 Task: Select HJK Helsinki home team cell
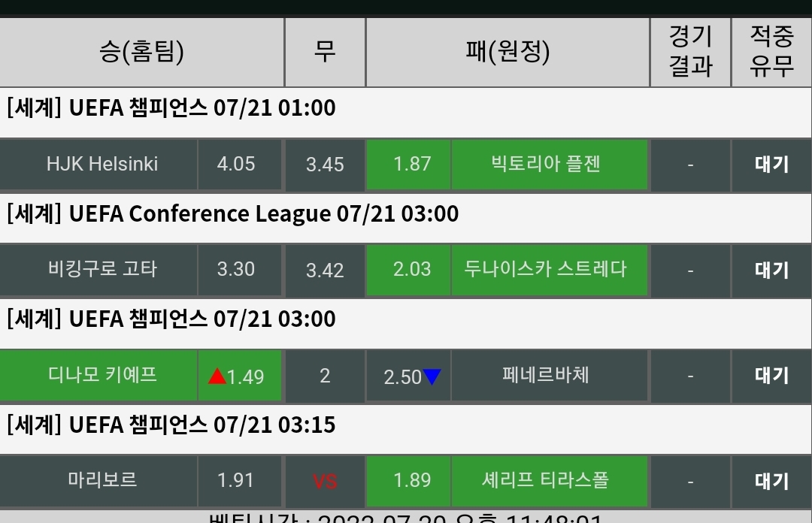[102, 164]
